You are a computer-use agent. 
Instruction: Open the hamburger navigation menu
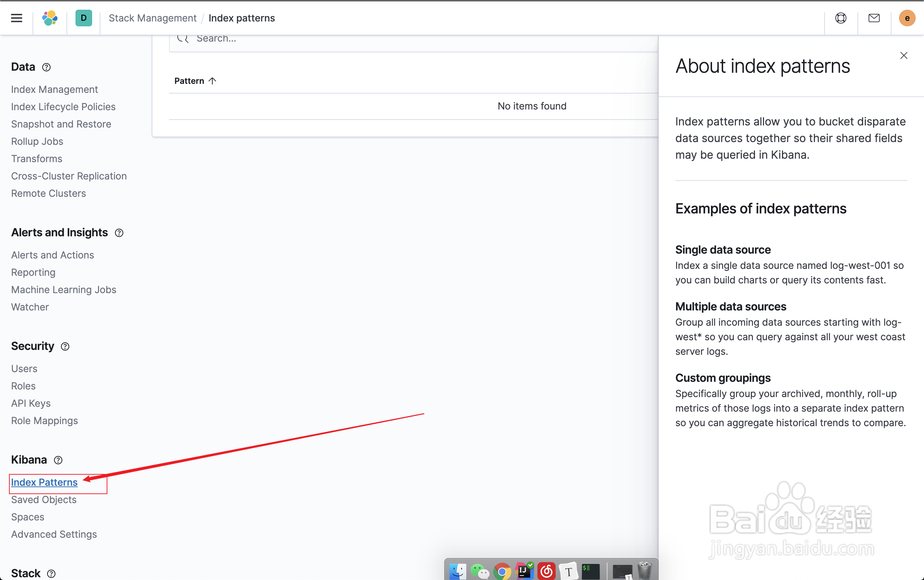pyautogui.click(x=17, y=18)
